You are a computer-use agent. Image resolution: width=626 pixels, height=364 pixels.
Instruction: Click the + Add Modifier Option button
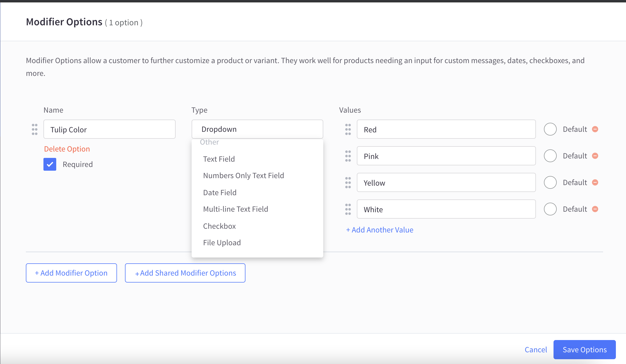click(71, 273)
